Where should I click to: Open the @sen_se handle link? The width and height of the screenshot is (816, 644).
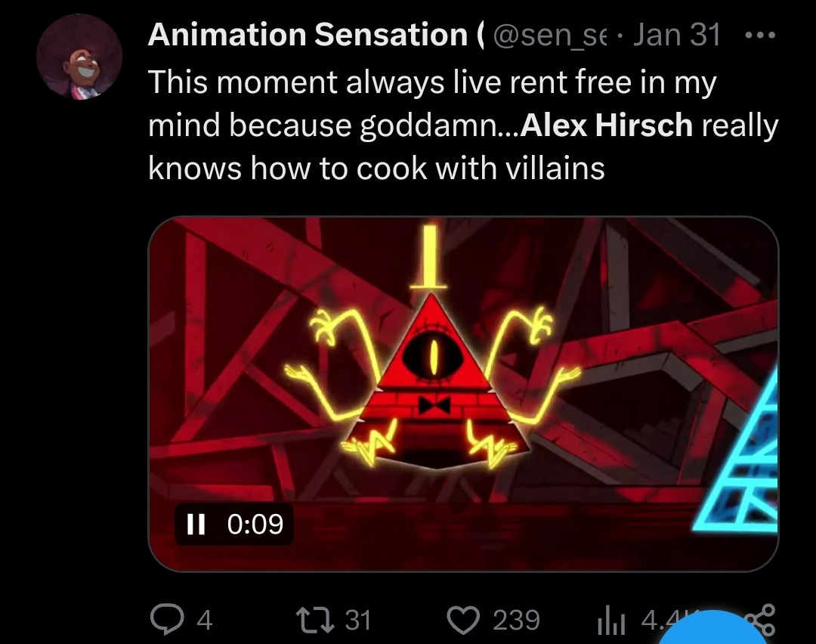(x=549, y=35)
